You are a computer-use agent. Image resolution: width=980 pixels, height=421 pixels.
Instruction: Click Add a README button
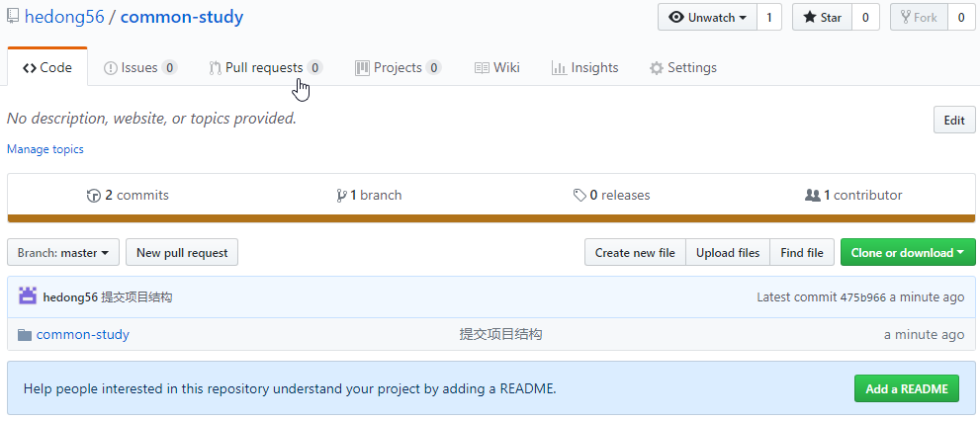pyautogui.click(x=906, y=388)
